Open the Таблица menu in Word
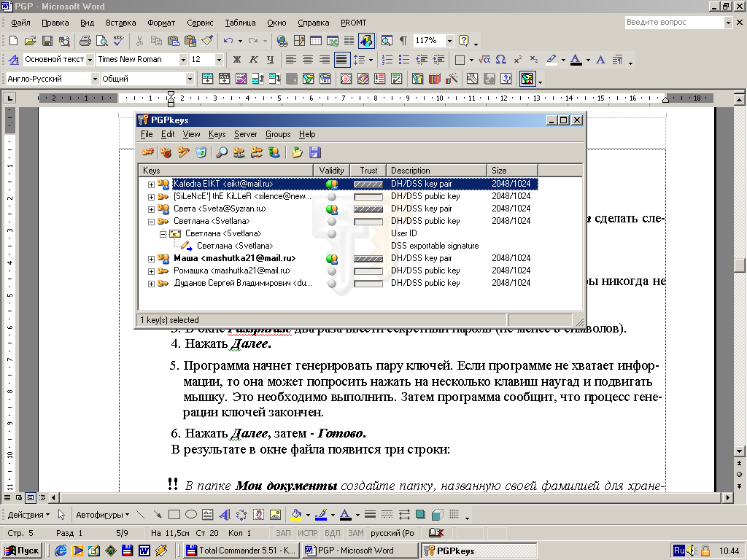 tap(240, 23)
